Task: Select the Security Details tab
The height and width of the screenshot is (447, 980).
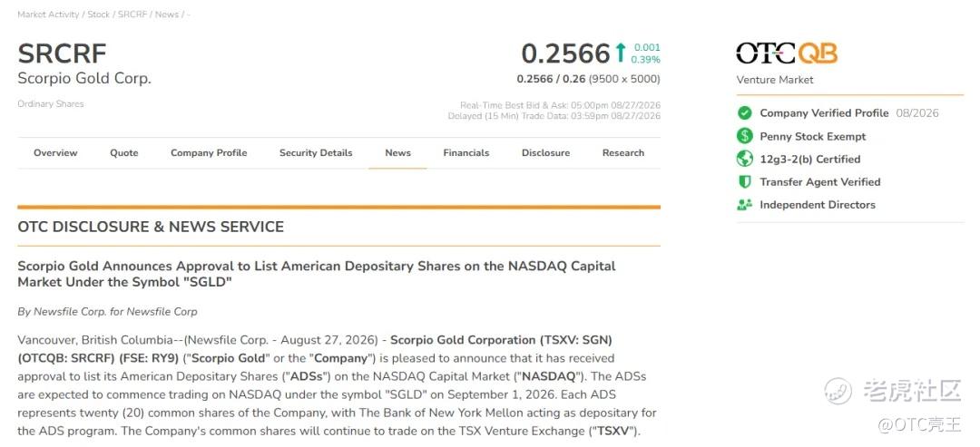Action: 316,153
